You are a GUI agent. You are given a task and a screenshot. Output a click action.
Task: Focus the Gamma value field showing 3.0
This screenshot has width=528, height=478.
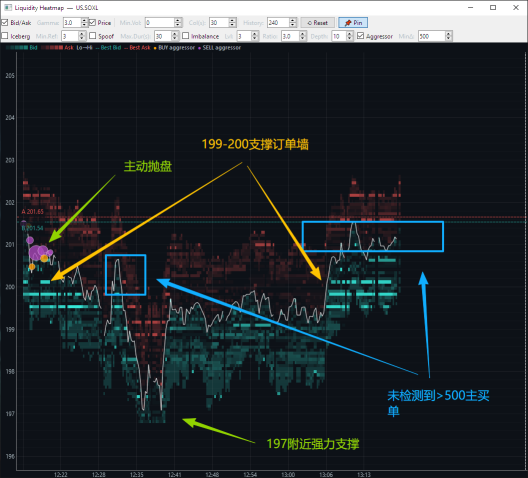[x=72, y=23]
